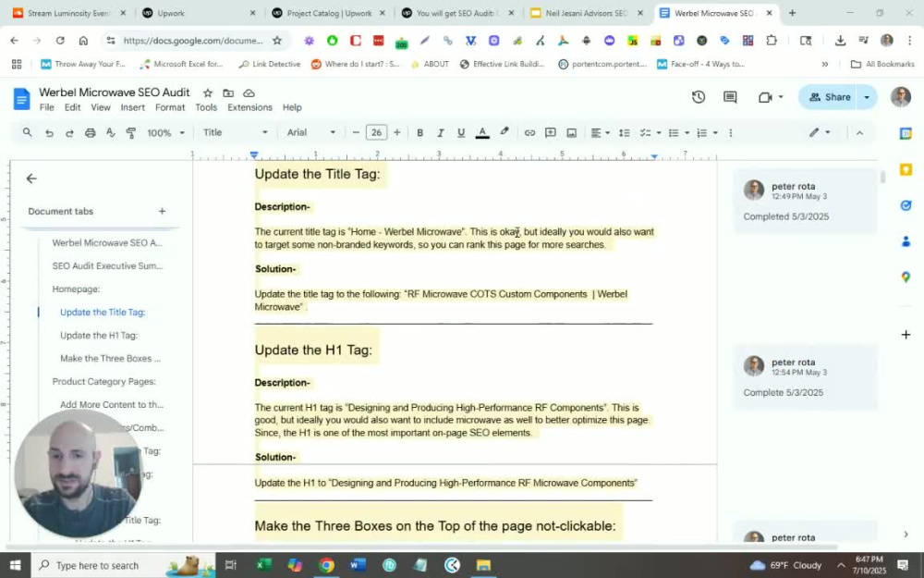The image size is (924, 578).
Task: Toggle underline formatting
Action: [461, 132]
